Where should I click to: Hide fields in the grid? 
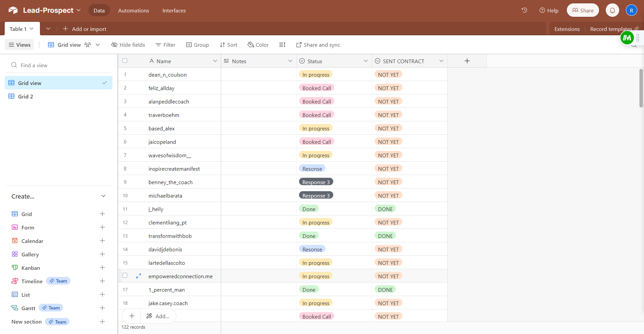[x=128, y=45]
